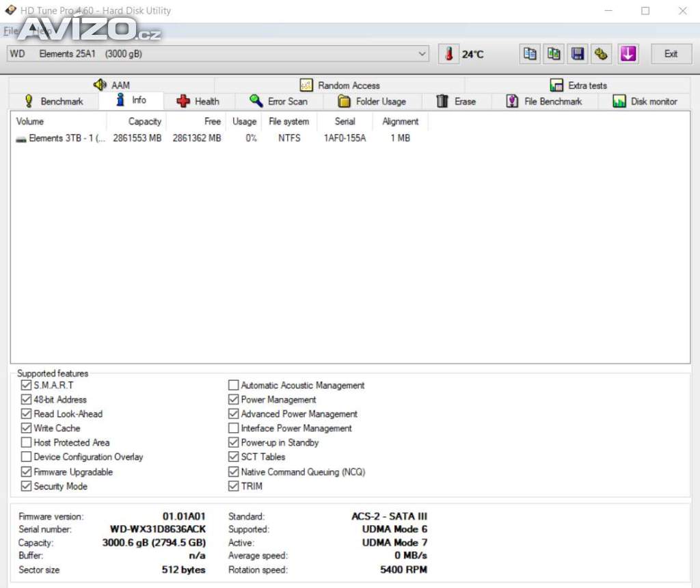Image resolution: width=700 pixels, height=588 pixels.
Task: Open the Folder Usage tab
Action: (372, 101)
